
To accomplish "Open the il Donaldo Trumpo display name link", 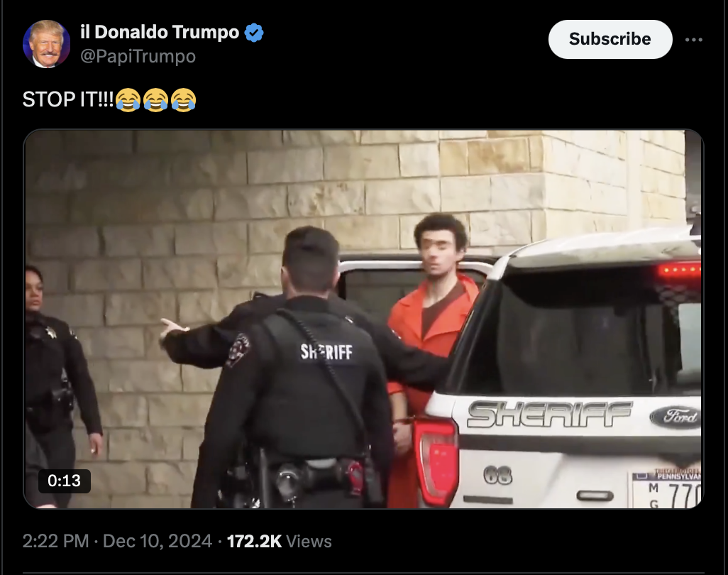I will point(160,32).
